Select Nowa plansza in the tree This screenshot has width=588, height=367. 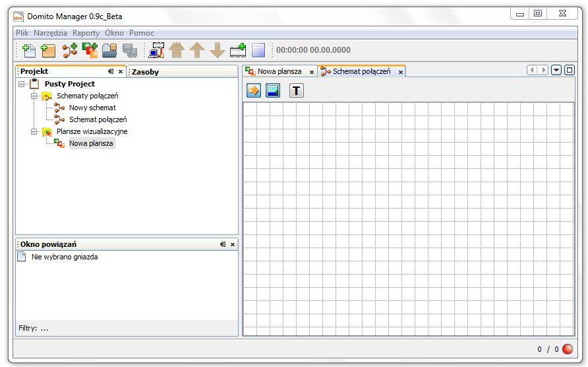click(x=91, y=143)
